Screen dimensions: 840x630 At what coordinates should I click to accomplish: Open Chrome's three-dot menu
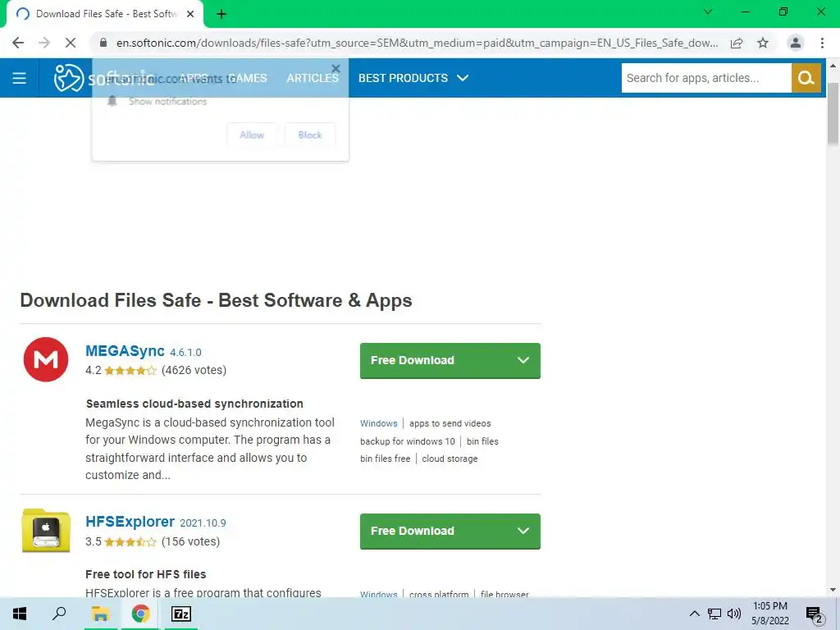pos(822,43)
